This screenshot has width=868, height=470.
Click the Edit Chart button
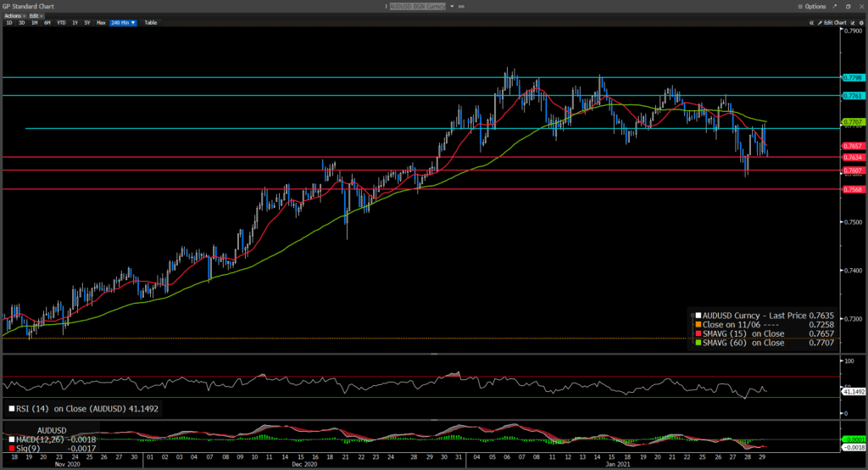[x=832, y=23]
